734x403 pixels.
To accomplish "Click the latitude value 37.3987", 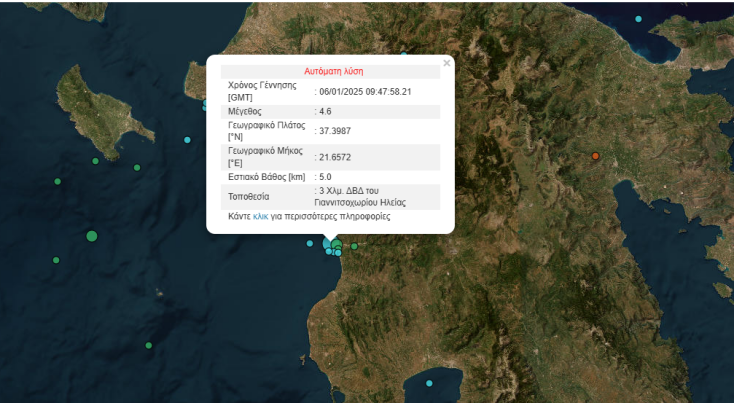I will coord(335,131).
